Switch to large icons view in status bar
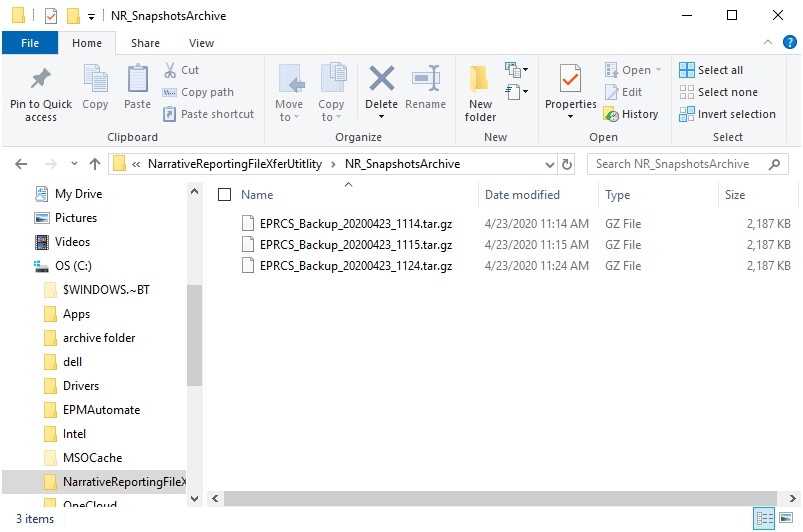 784,519
